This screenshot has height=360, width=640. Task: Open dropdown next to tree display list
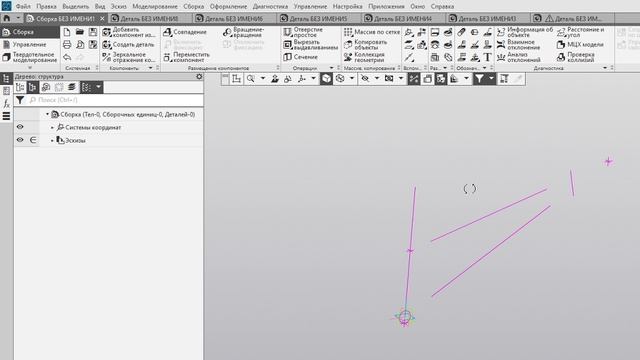click(x=98, y=87)
